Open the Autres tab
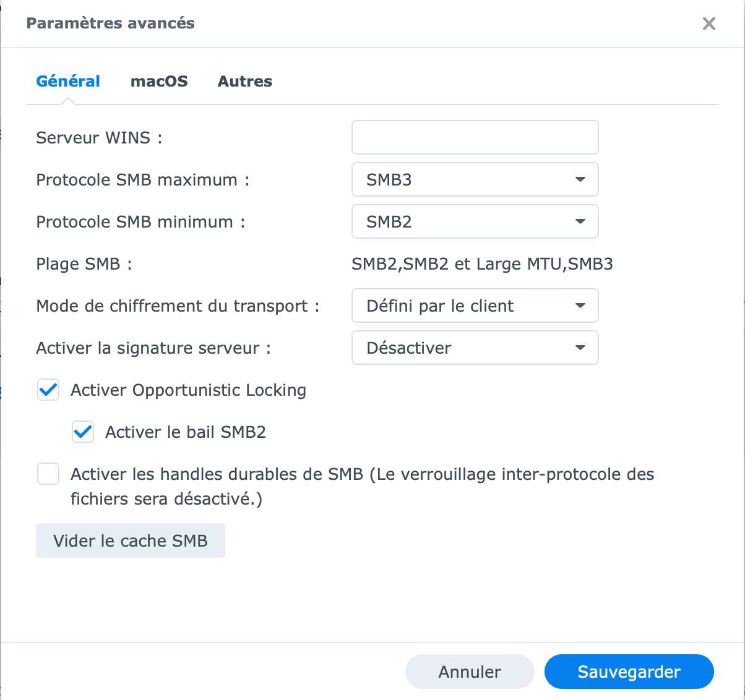Viewport: 745px width, 700px height. click(x=245, y=81)
